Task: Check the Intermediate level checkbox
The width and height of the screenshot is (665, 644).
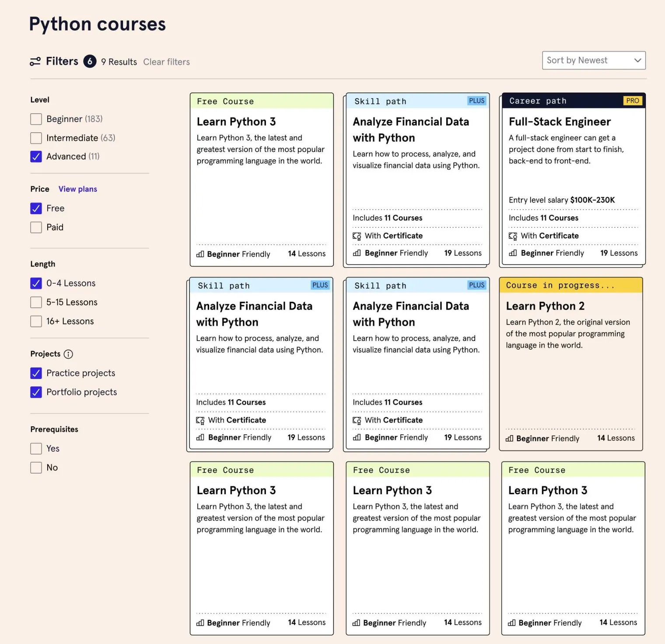Action: (36, 138)
